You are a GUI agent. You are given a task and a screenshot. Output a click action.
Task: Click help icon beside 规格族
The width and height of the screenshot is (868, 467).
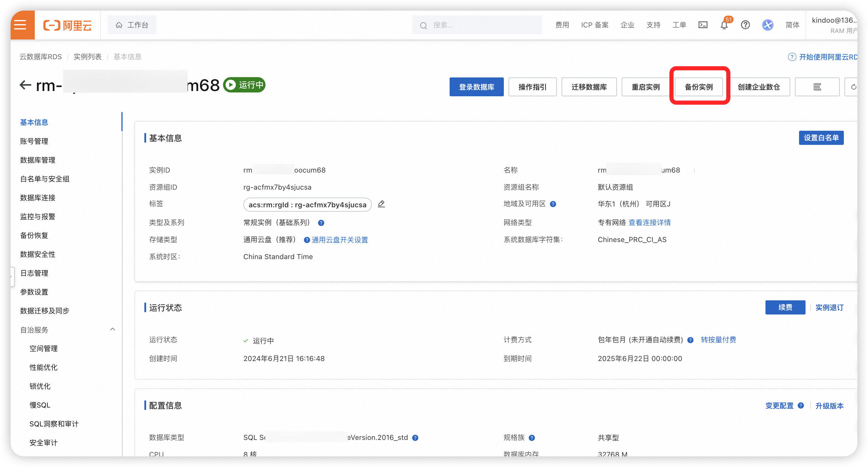532,438
